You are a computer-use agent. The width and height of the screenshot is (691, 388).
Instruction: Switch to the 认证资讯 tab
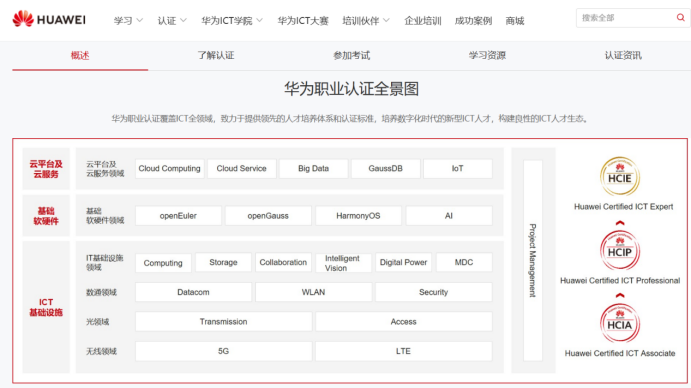click(623, 56)
